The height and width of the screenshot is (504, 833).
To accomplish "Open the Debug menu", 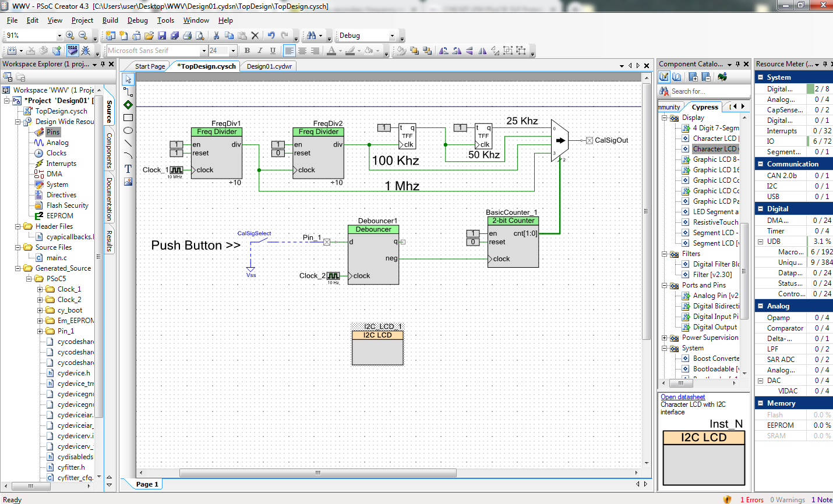I will (x=137, y=20).
